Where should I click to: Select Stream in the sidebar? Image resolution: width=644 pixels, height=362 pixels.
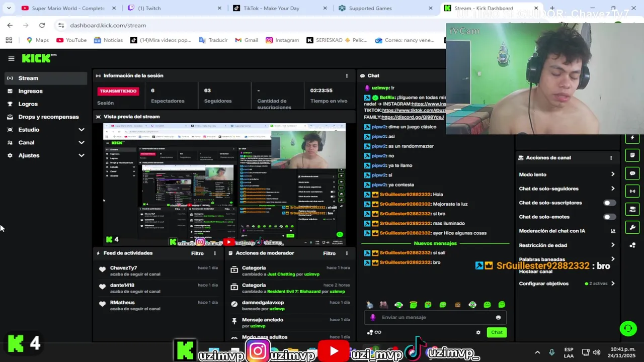pyautogui.click(x=45, y=78)
